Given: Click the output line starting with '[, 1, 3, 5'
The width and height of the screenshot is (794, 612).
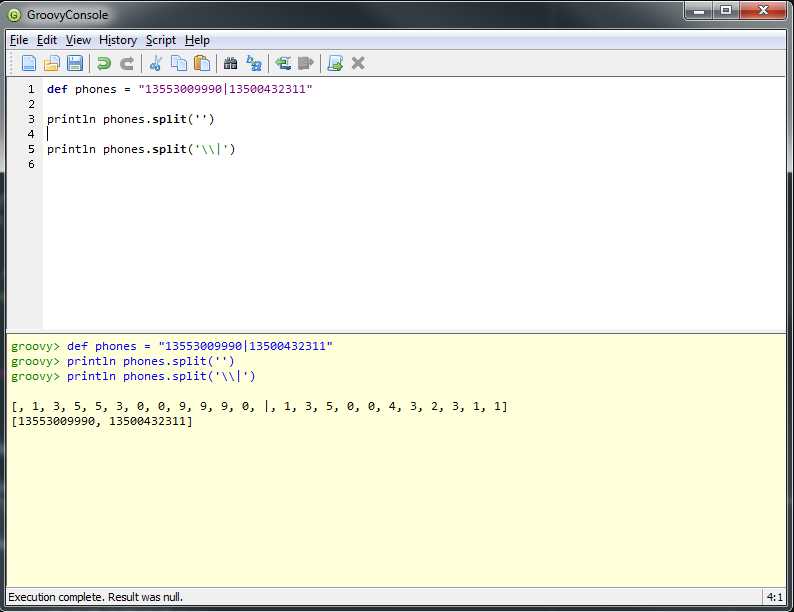Looking at the screenshot, I should click(x=259, y=406).
